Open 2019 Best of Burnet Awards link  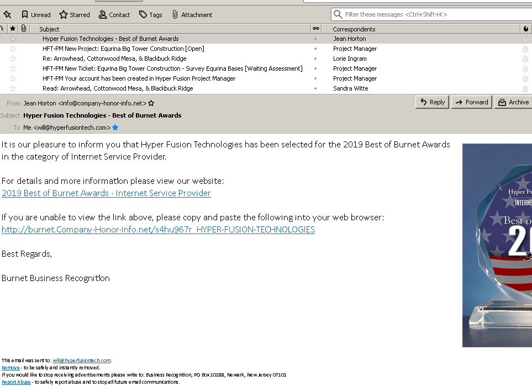coord(106,193)
